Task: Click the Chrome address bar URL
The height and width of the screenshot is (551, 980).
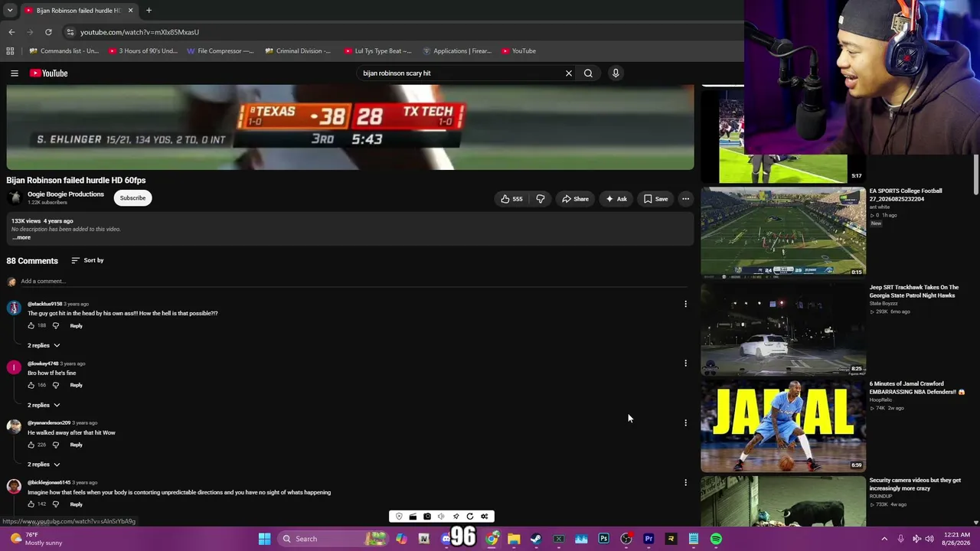Action: (x=139, y=32)
